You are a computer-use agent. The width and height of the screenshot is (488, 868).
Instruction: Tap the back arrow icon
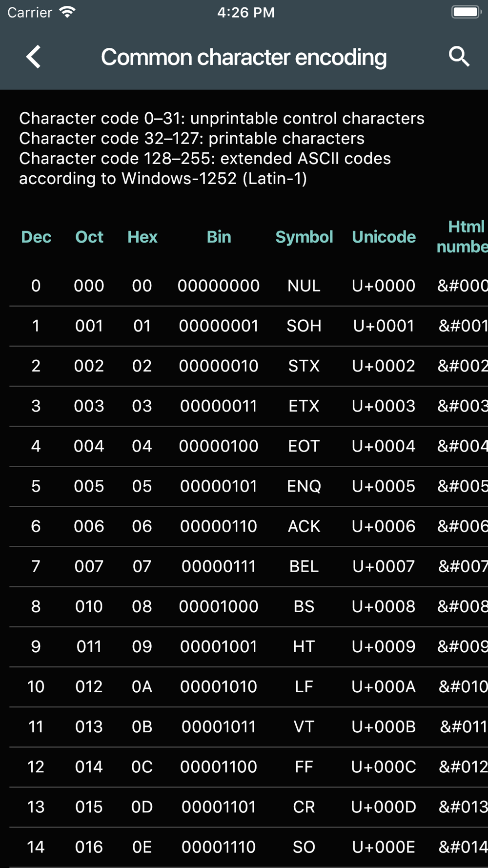(x=33, y=57)
